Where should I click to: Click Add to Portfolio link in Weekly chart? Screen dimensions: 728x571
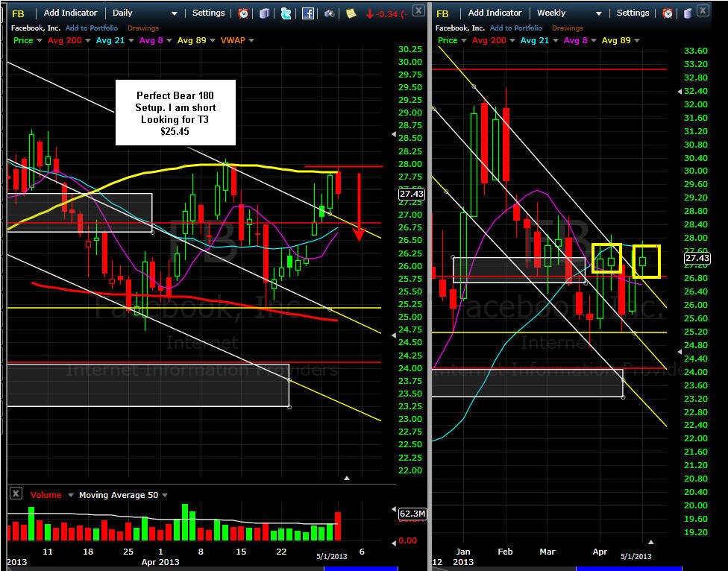click(x=516, y=28)
